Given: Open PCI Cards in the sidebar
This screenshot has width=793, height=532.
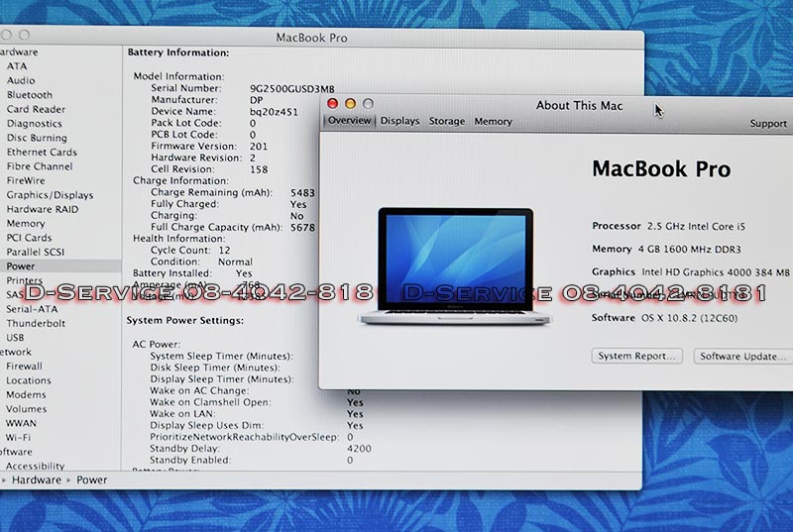Looking at the screenshot, I should [x=30, y=238].
